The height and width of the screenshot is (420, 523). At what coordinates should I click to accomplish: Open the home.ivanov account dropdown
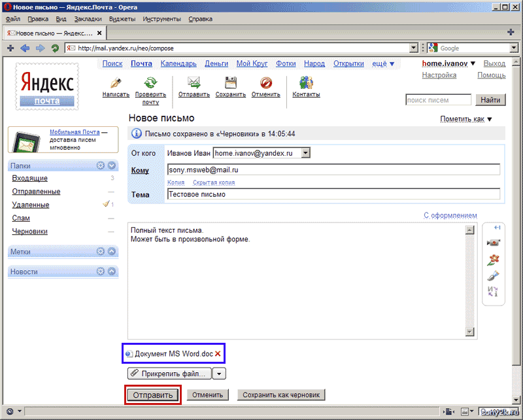(x=448, y=63)
